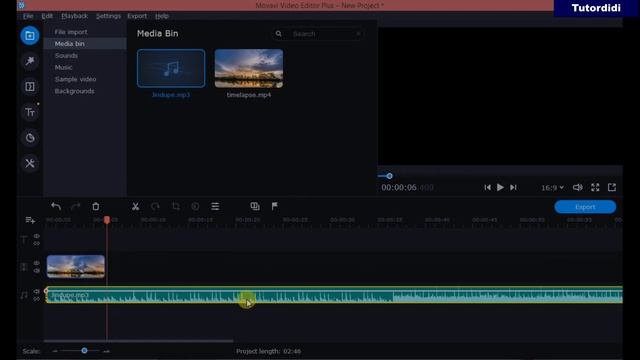
Task: Open color adjustments tool
Action: tap(195, 207)
